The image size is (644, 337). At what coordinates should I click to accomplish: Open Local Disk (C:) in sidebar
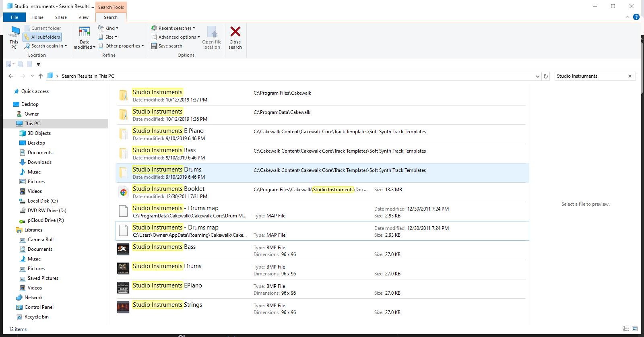(39, 201)
